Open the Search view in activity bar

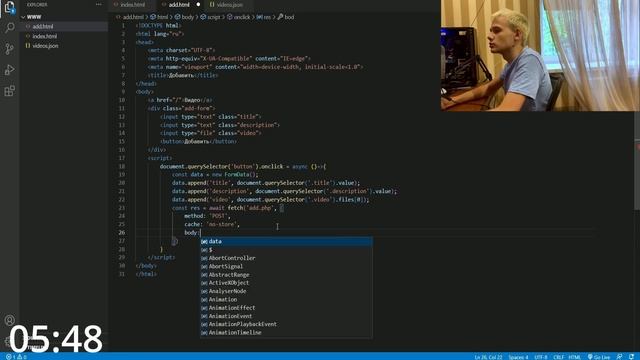pos(9,28)
